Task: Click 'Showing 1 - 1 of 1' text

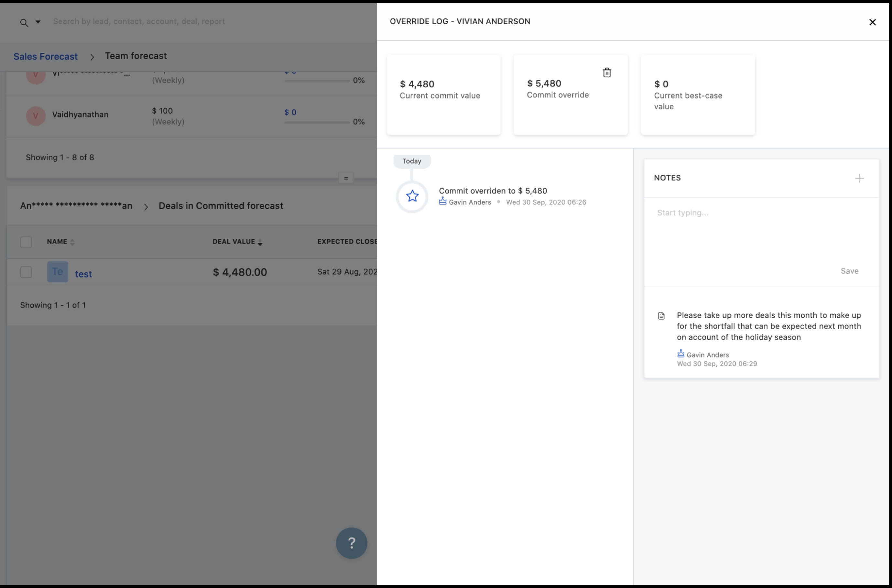Action: click(53, 305)
